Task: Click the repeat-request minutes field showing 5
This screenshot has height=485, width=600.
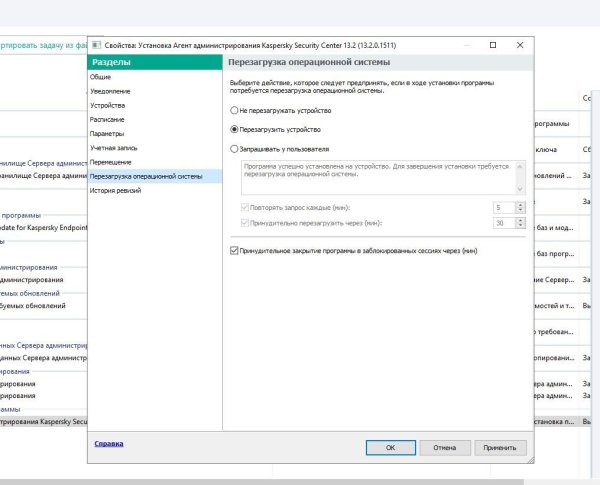Action: pos(504,207)
